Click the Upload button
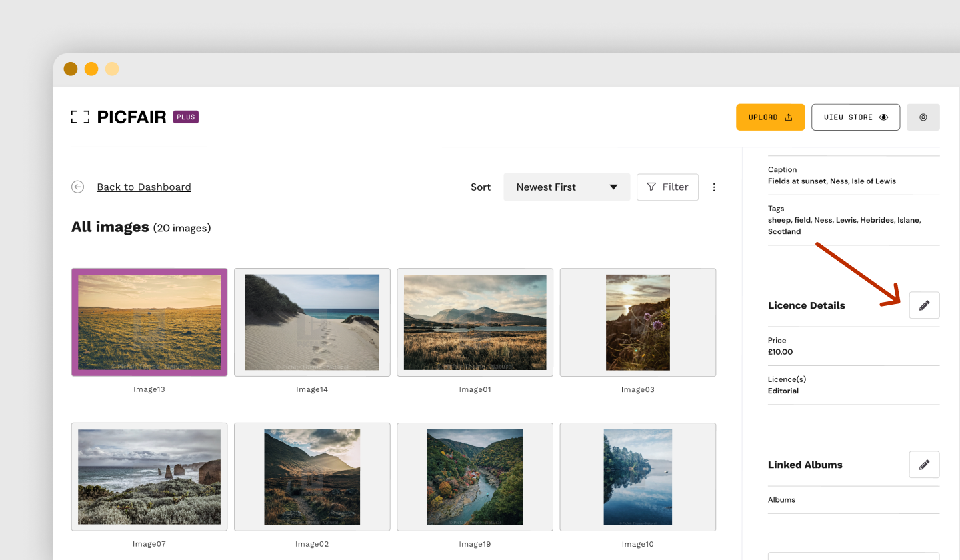This screenshot has width=960, height=560. pos(770,117)
